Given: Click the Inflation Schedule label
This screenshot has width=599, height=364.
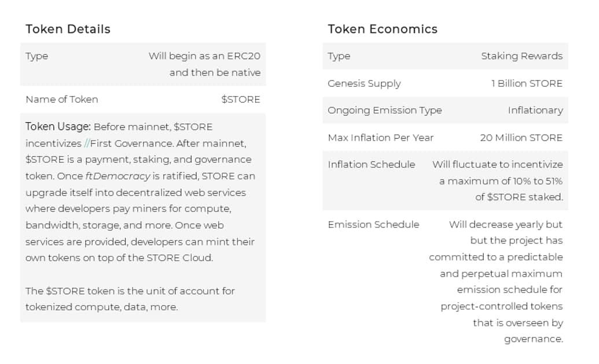Looking at the screenshot, I should (372, 164).
